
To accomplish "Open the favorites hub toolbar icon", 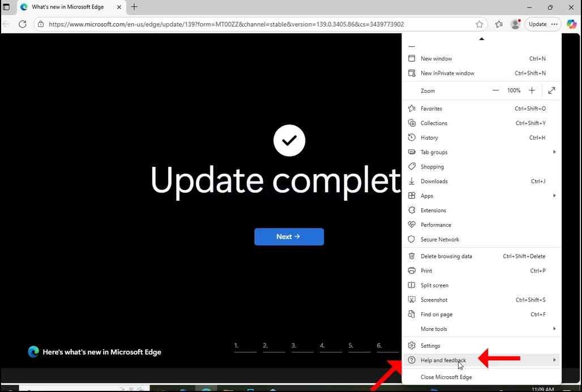I will pyautogui.click(x=499, y=24).
